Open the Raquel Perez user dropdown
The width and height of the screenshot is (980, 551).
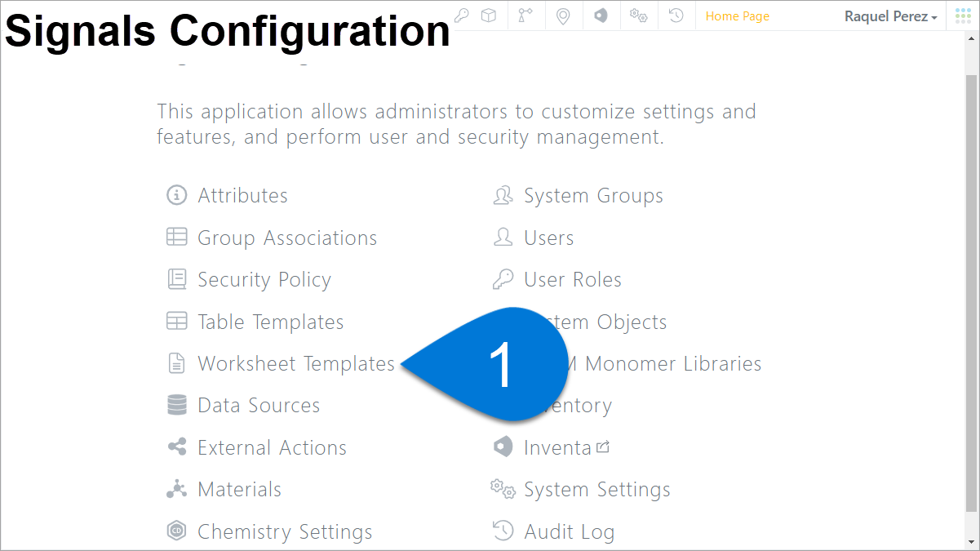coord(890,16)
